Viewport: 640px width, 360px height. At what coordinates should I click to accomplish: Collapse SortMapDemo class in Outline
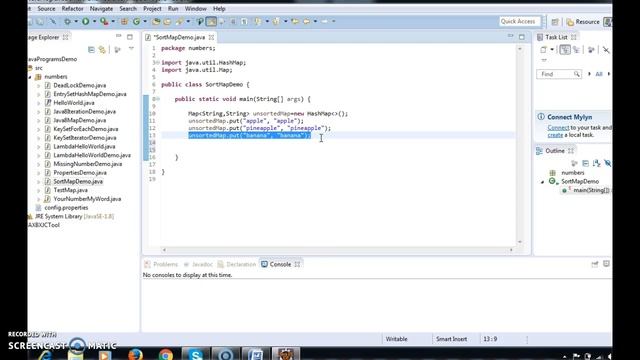[542, 182]
